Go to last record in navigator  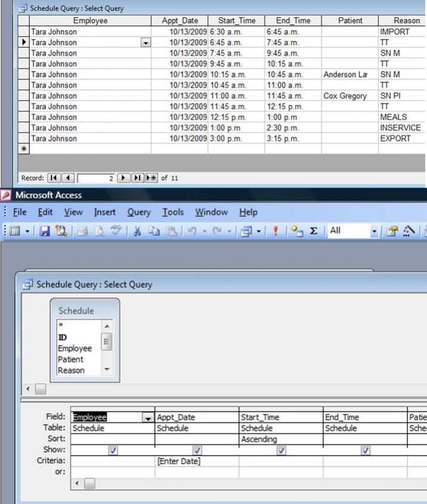[137, 178]
